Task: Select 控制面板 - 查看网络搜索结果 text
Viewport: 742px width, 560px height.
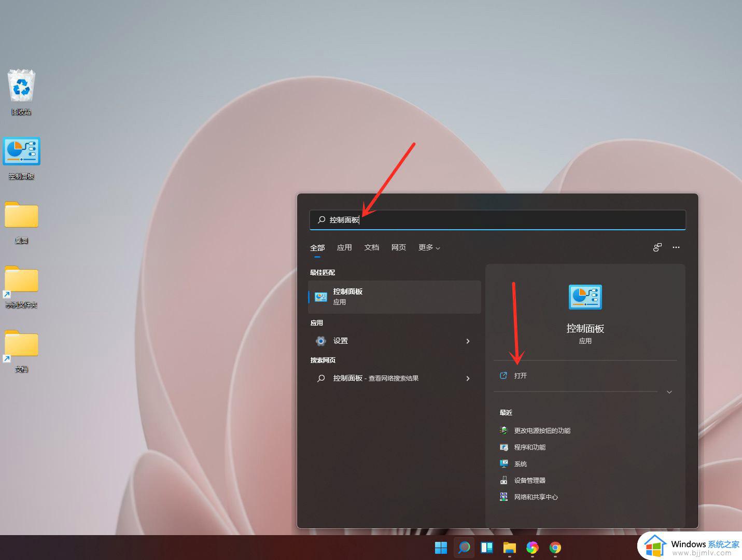Action: tap(376, 378)
